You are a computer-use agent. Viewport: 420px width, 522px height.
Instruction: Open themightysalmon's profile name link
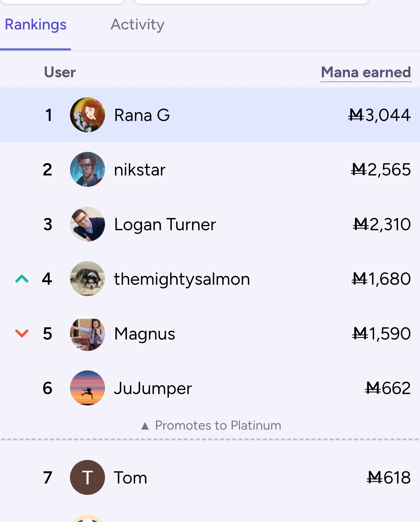click(182, 279)
